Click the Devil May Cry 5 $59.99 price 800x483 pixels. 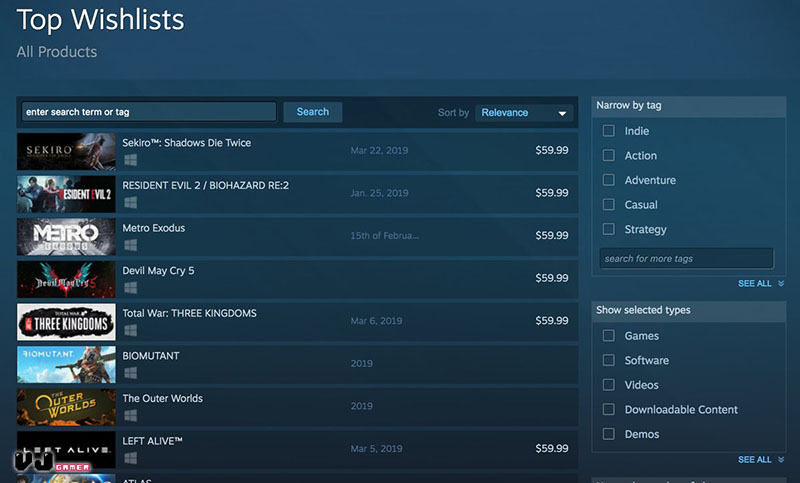coord(552,278)
